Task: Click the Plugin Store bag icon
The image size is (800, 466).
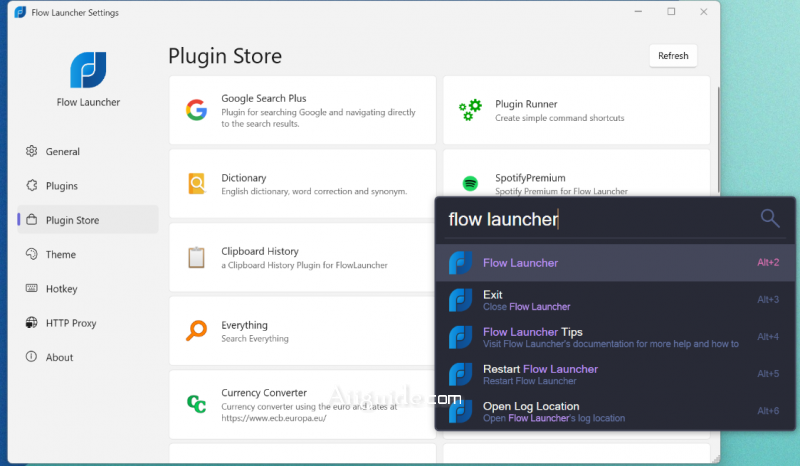Action: pyautogui.click(x=32, y=219)
